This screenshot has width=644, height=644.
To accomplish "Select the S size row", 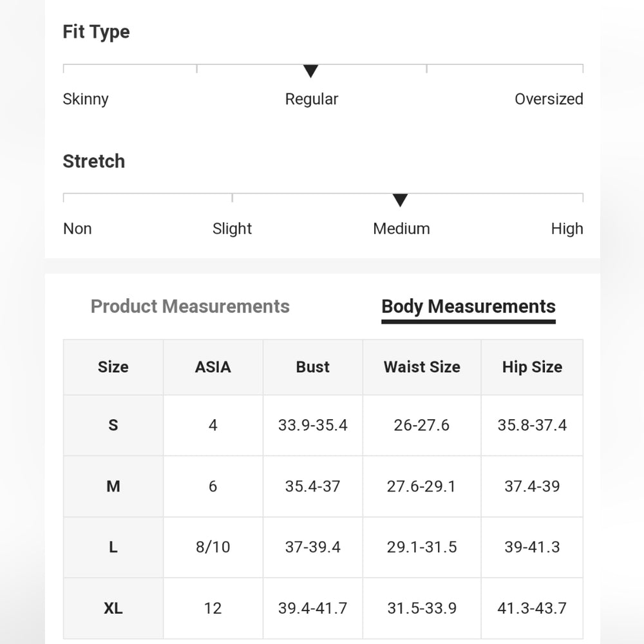I will (x=323, y=425).
